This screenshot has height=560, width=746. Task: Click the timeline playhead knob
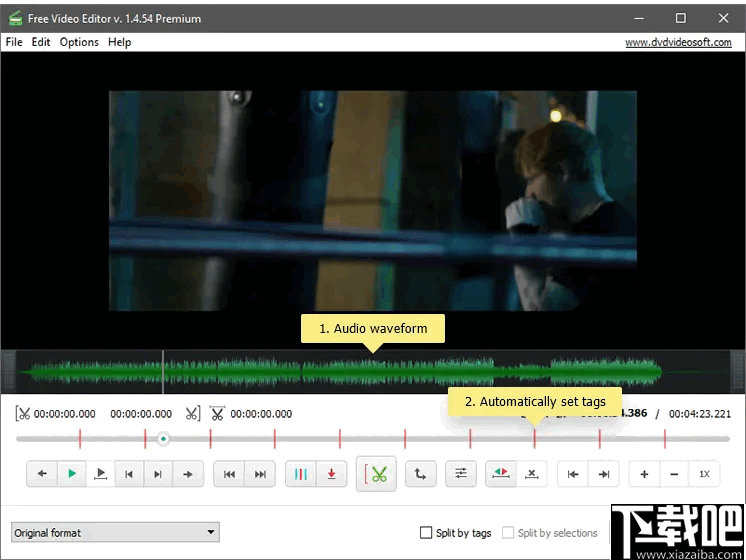tap(163, 439)
